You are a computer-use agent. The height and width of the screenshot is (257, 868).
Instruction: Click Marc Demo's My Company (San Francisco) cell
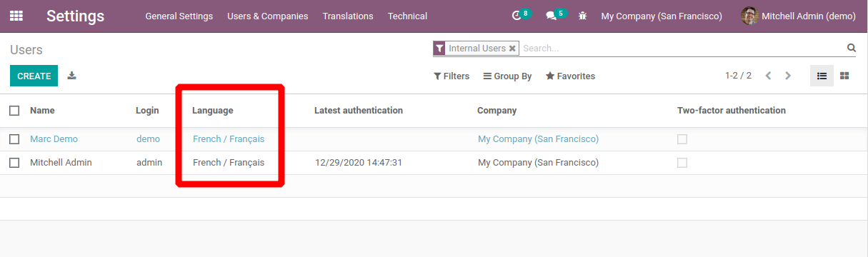[538, 139]
